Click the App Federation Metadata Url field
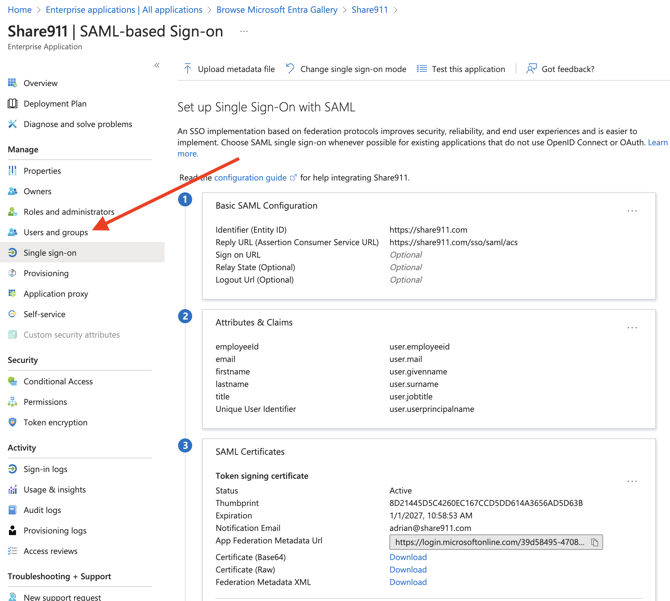The image size is (670, 601). click(x=496, y=542)
